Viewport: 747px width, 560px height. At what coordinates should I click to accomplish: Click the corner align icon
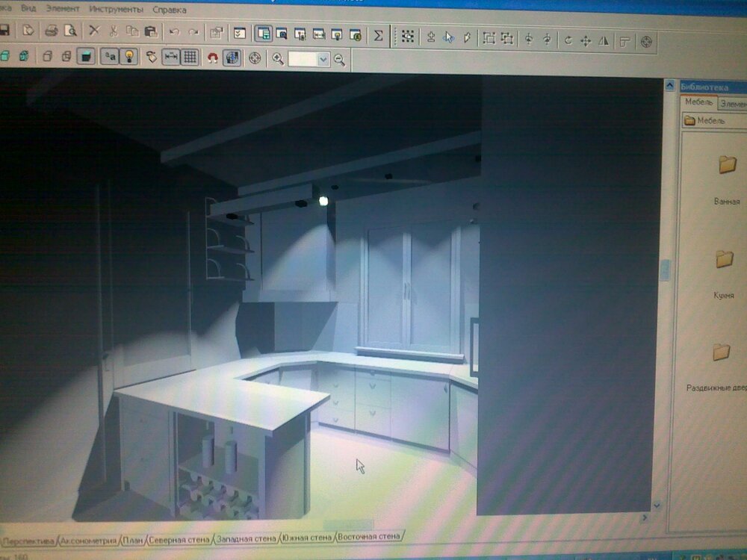(x=624, y=42)
